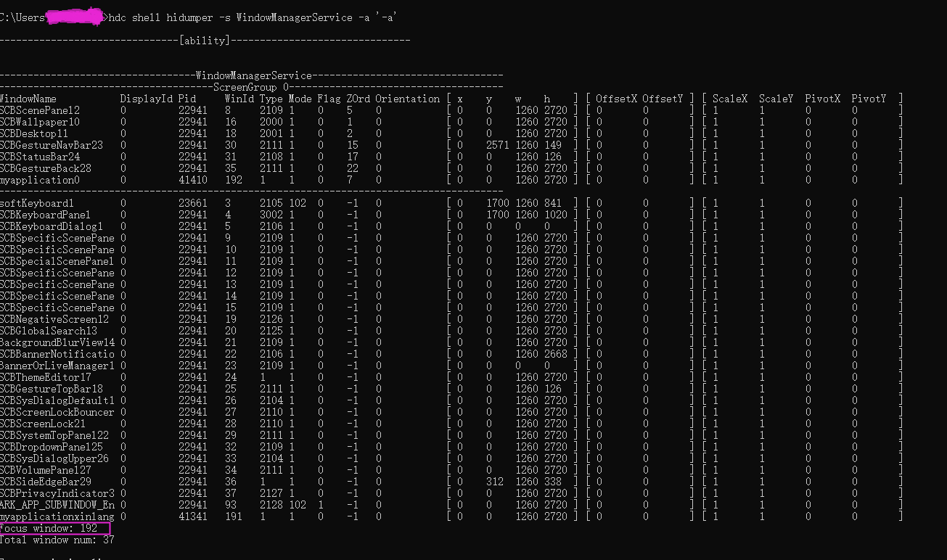Viewport: 947px width, 560px height.
Task: Click the WinId column header
Action: (239, 99)
